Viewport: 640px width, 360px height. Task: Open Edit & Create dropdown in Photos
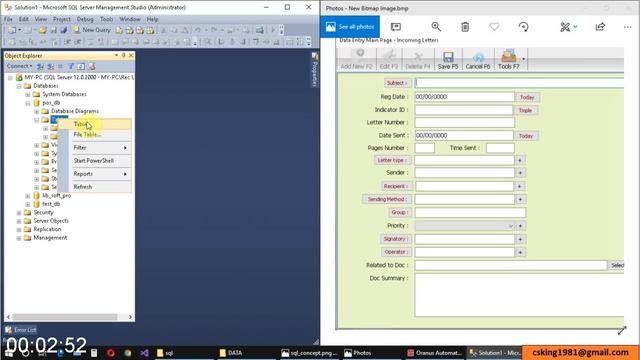569,27
